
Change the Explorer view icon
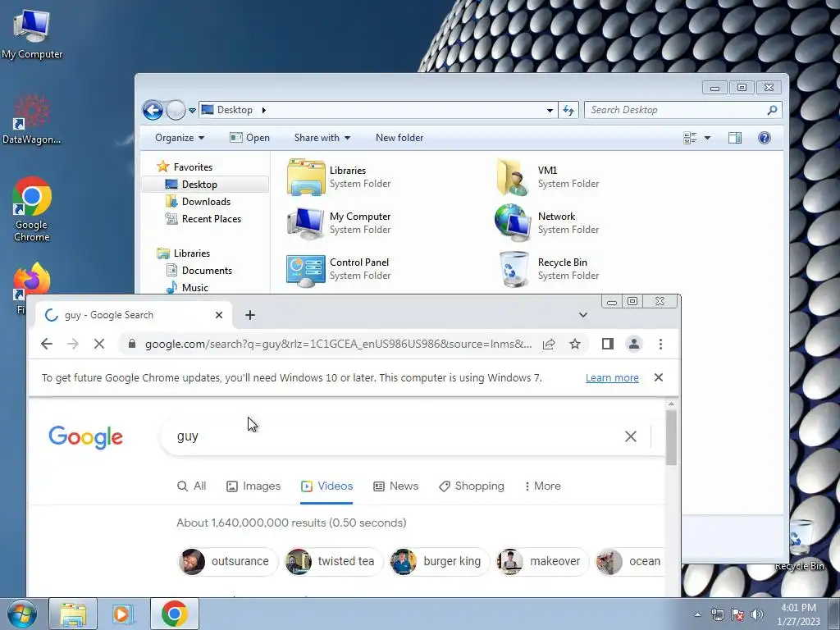(690, 138)
